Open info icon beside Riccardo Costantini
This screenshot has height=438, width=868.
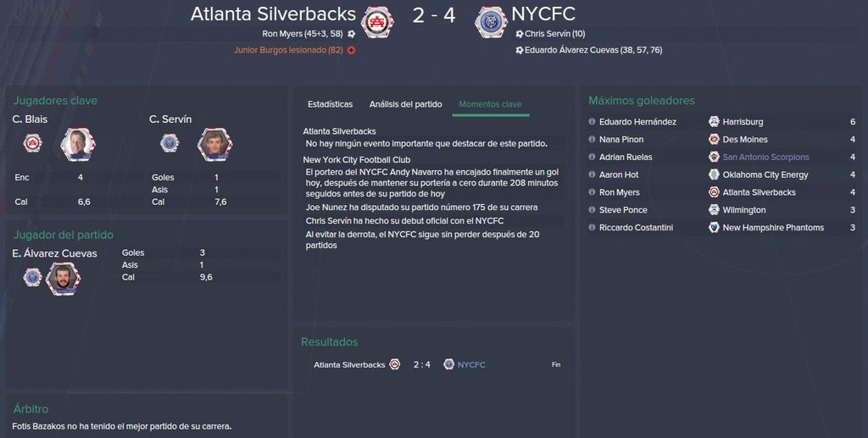tap(592, 227)
